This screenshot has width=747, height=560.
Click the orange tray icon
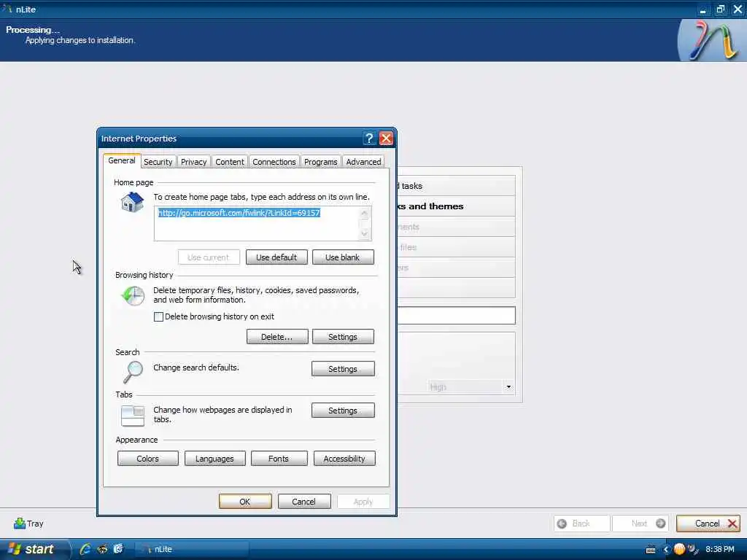(679, 549)
